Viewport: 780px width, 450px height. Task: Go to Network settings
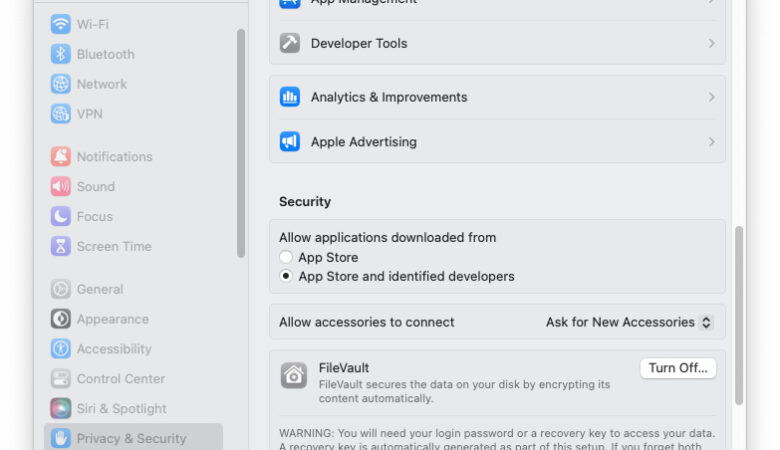click(x=133, y=84)
